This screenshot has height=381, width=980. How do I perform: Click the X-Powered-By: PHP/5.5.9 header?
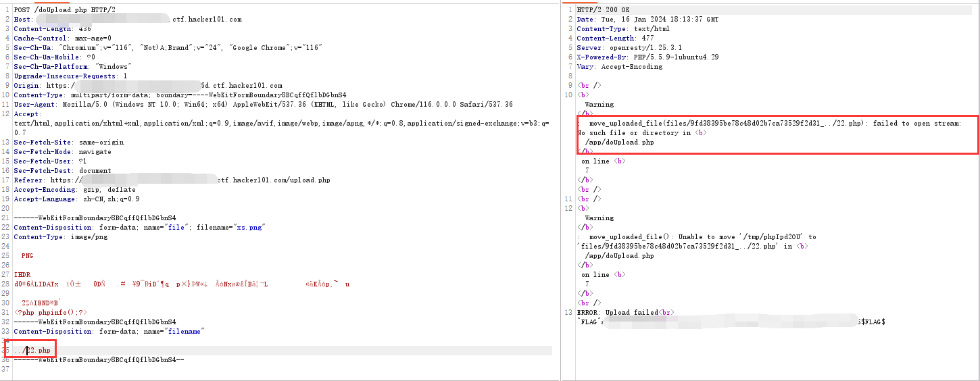coord(647,57)
